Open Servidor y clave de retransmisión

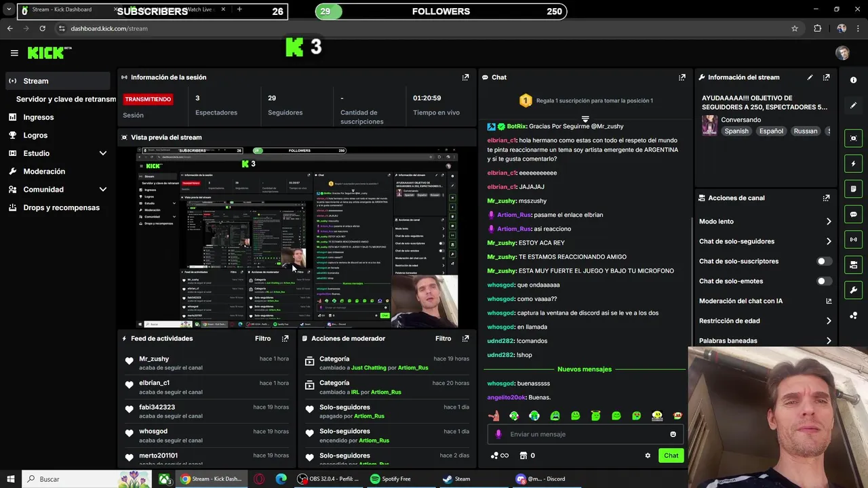(66, 99)
